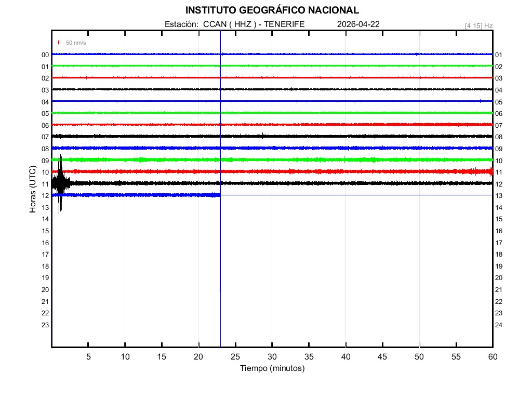This screenshot has width=532, height=399.
Task: Select hour 00 label on left axis
Action: (x=45, y=55)
